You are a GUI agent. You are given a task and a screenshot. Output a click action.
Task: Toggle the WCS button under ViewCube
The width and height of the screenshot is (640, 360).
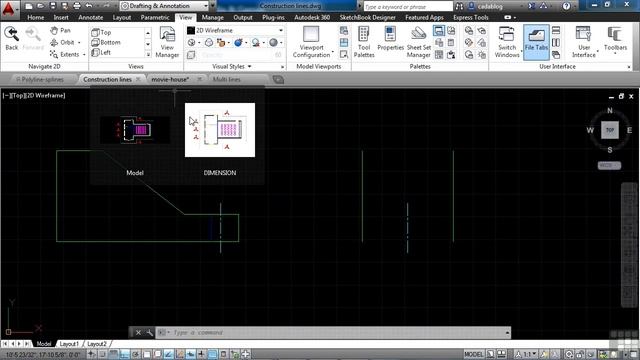point(609,165)
